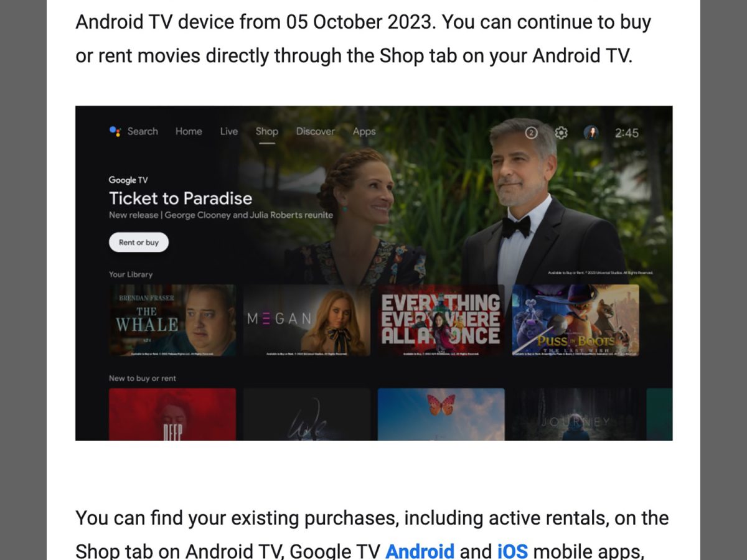The image size is (747, 560).
Task: Open The Whale movie thumbnail
Action: (x=172, y=320)
